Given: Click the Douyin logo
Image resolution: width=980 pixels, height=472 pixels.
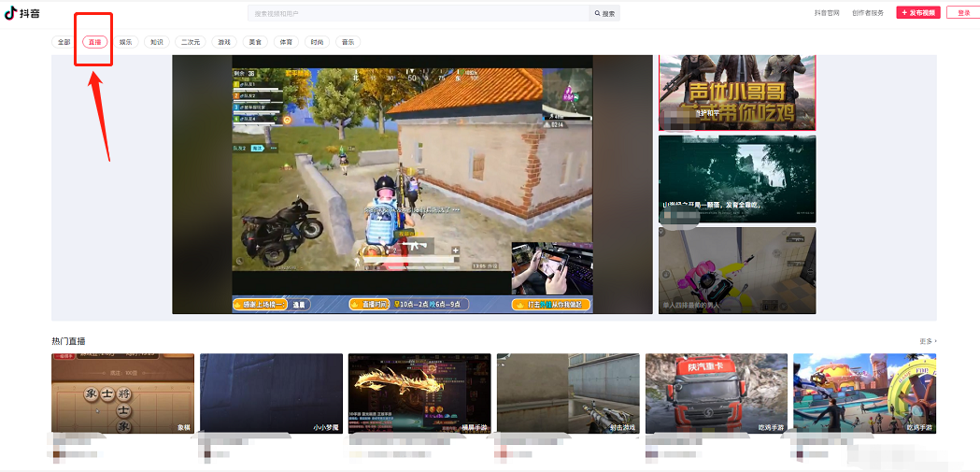Looking at the screenshot, I should pyautogui.click(x=21, y=13).
